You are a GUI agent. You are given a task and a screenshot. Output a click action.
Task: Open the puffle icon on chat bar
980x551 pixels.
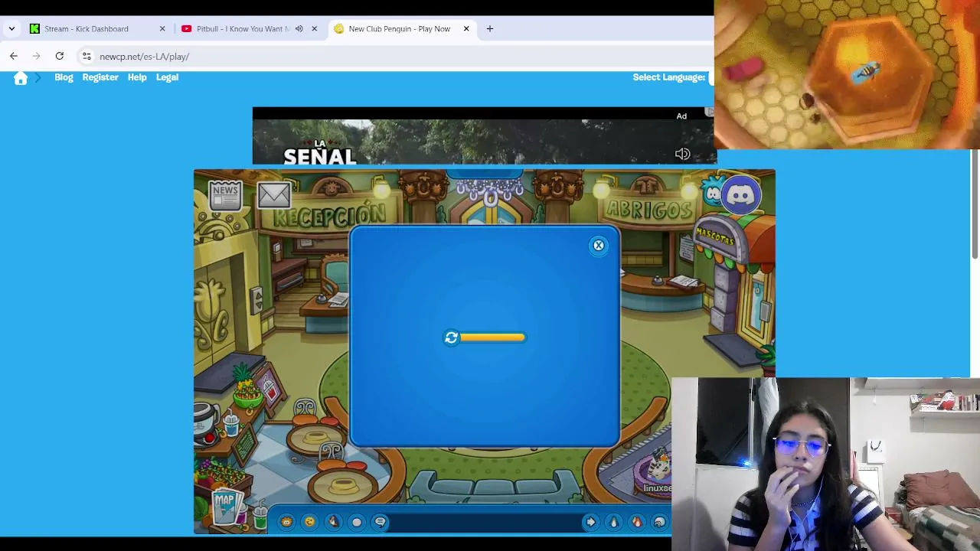click(286, 522)
